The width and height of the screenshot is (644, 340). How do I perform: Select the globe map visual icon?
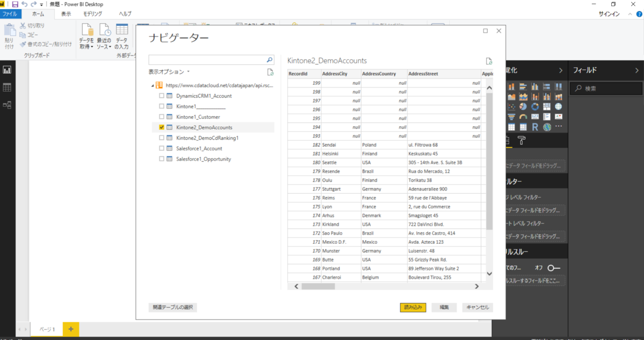click(x=559, y=107)
